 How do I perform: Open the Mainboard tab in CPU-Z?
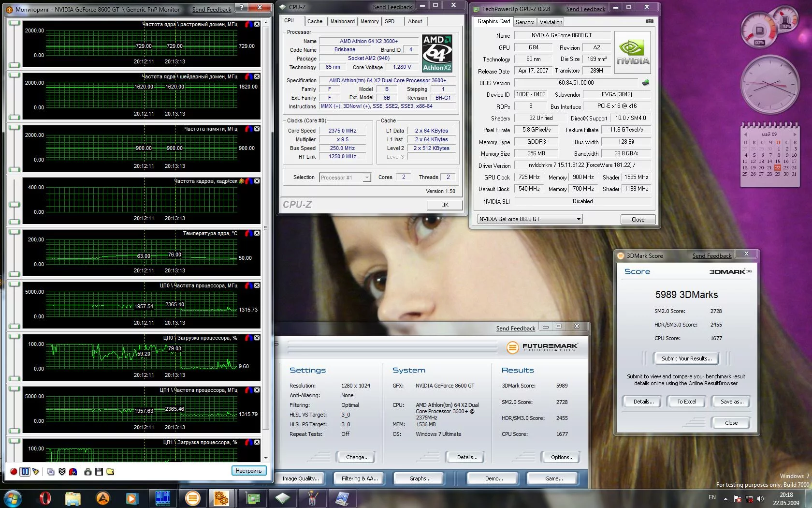(x=343, y=21)
